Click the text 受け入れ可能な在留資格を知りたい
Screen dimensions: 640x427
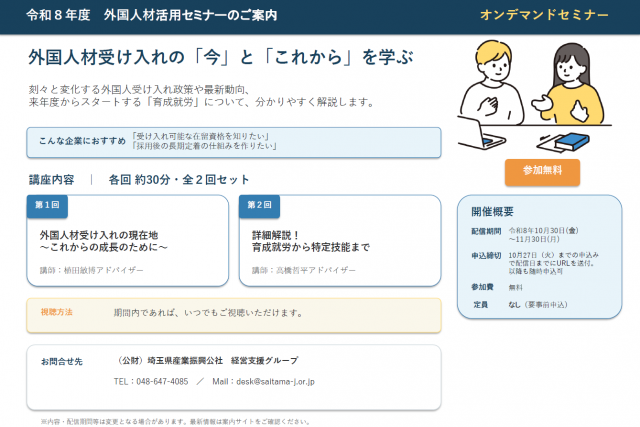pos(200,136)
